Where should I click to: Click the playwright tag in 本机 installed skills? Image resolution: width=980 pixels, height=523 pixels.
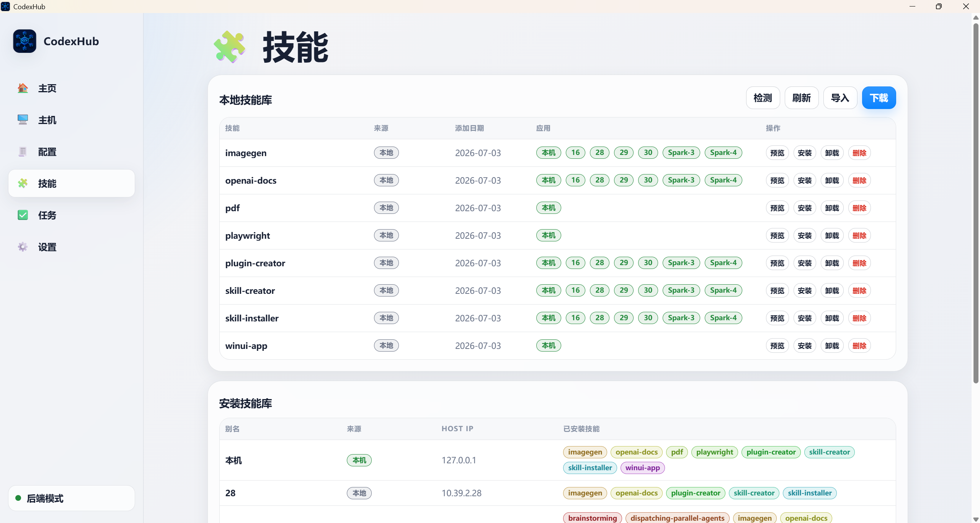[x=715, y=452]
